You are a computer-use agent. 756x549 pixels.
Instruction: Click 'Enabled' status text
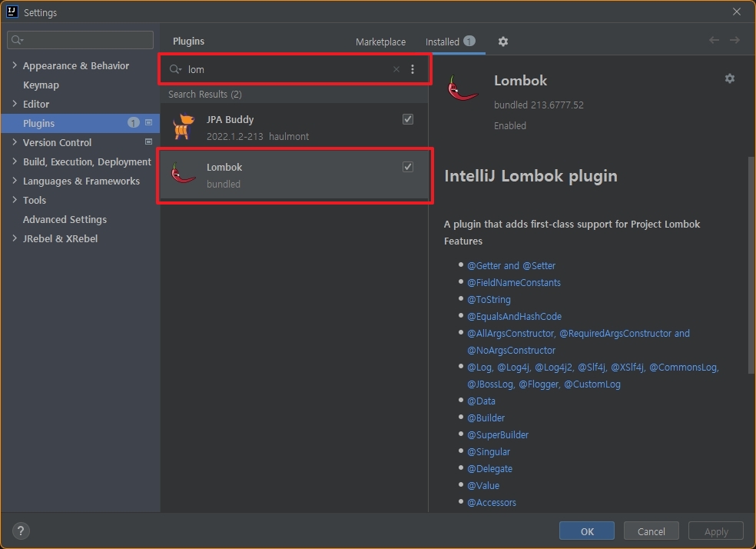509,126
